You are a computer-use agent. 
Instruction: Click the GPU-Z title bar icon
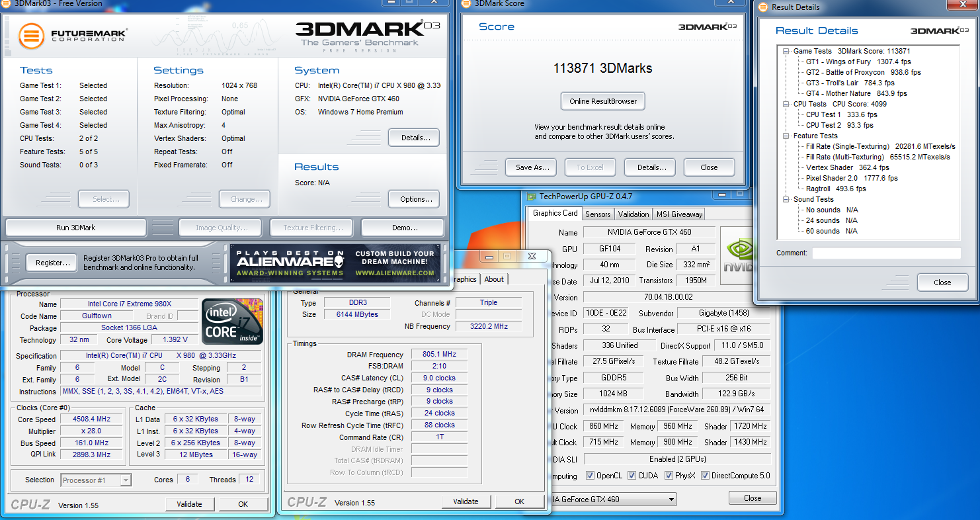coord(532,196)
